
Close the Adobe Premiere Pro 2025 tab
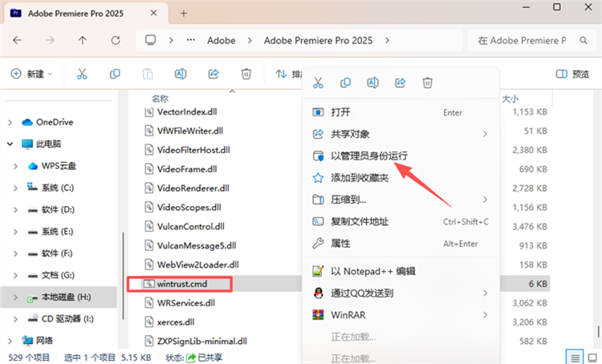tap(153, 13)
